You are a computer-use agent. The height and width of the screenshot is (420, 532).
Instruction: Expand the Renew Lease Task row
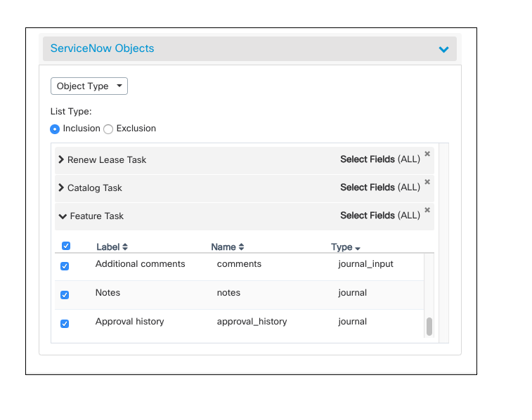coord(61,159)
